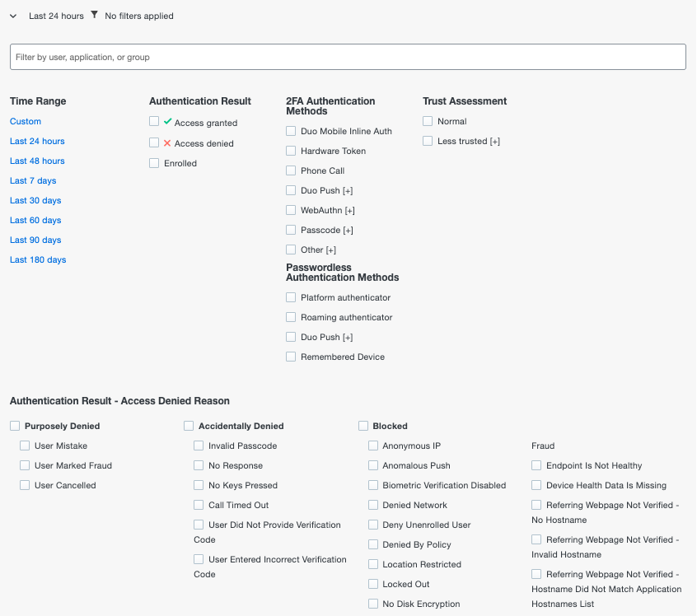Enable the User Marked Fraud filter

tap(24, 465)
